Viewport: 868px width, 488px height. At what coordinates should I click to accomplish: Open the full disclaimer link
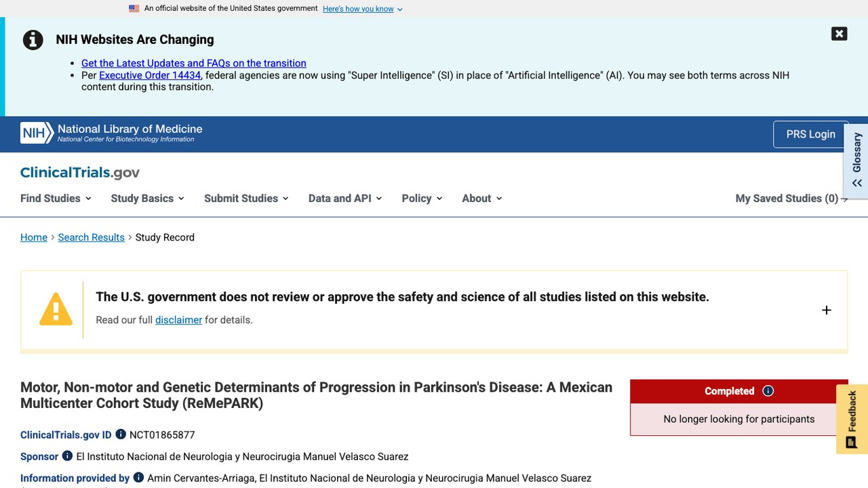(178, 320)
